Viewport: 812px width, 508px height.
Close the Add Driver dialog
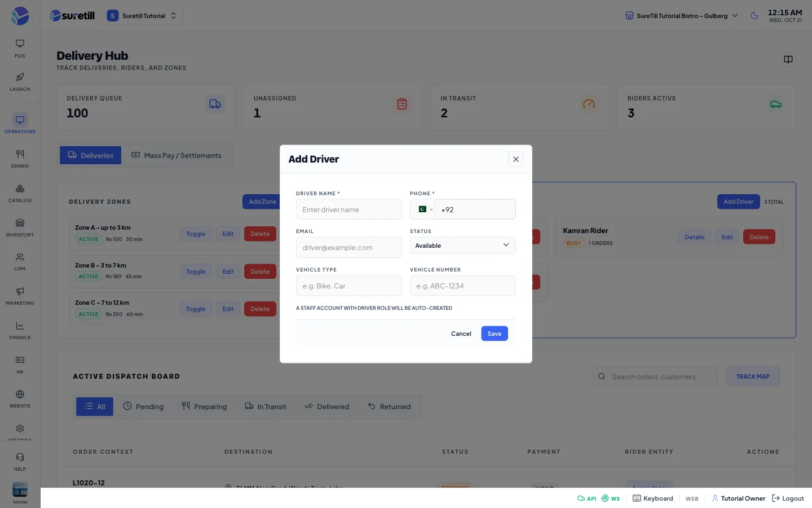pyautogui.click(x=516, y=159)
